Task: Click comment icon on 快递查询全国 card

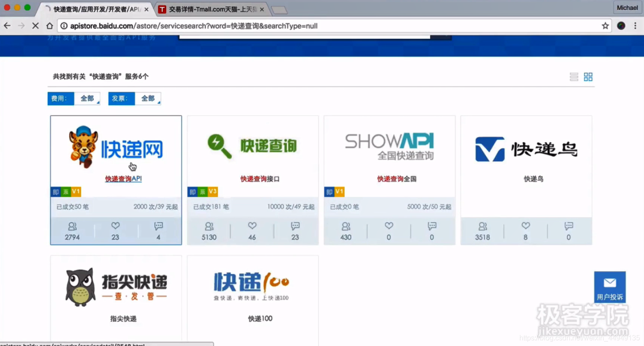Action: pyautogui.click(x=432, y=227)
